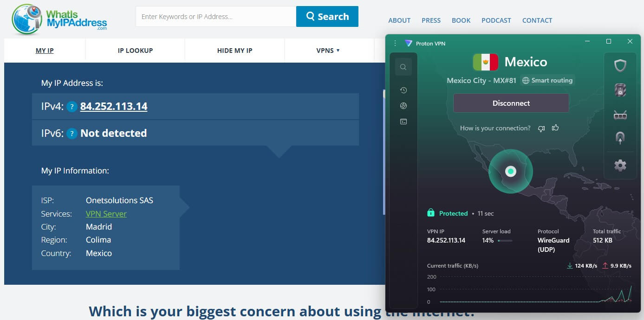Click the keyword or IP address field

pos(216,17)
